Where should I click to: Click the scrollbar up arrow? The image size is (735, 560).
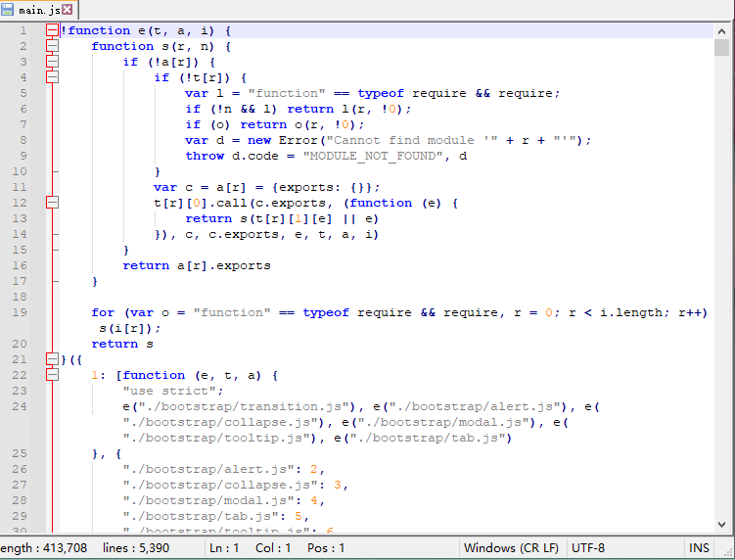721,31
